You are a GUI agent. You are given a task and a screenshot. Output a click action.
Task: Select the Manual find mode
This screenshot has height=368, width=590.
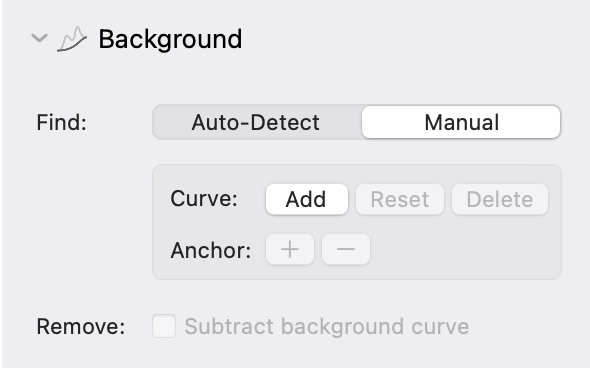[461, 122]
